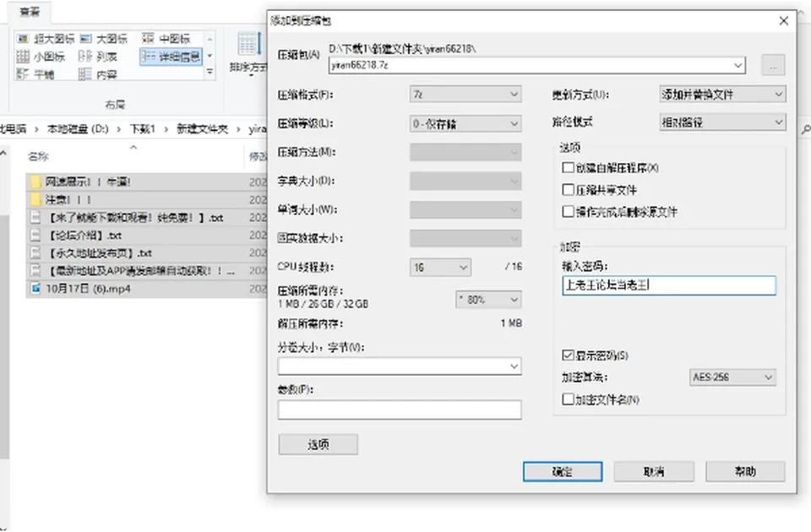
Task: Click 确定 to start compression
Action: (x=563, y=471)
